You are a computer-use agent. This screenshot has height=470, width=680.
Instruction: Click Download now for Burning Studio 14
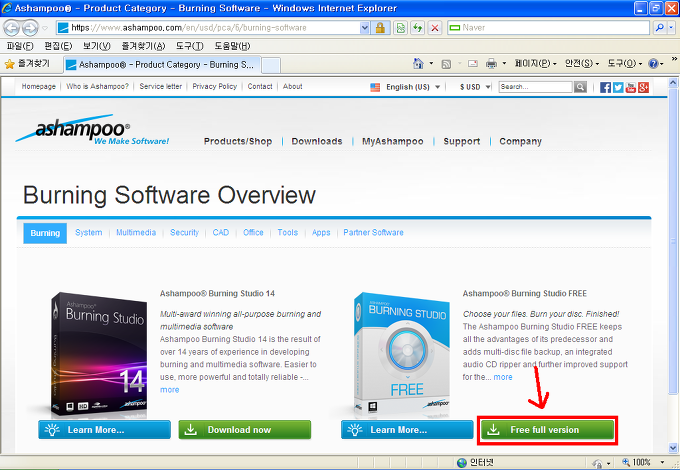(245, 430)
